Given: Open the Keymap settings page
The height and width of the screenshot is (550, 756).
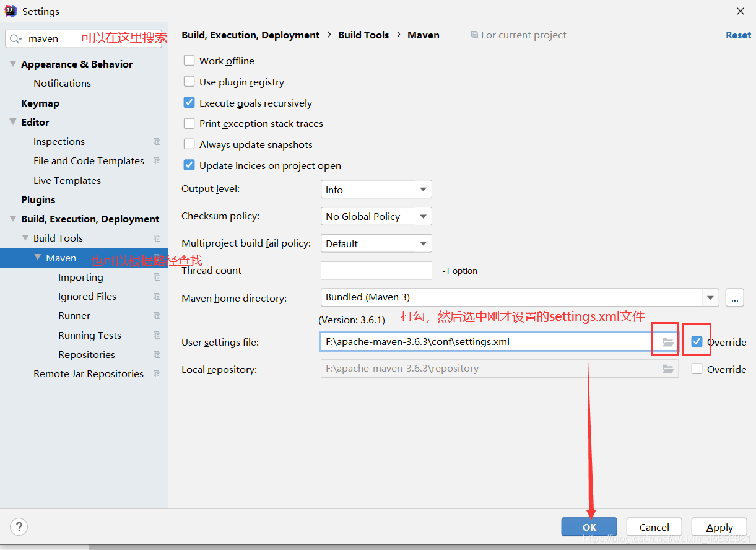Looking at the screenshot, I should [x=40, y=103].
